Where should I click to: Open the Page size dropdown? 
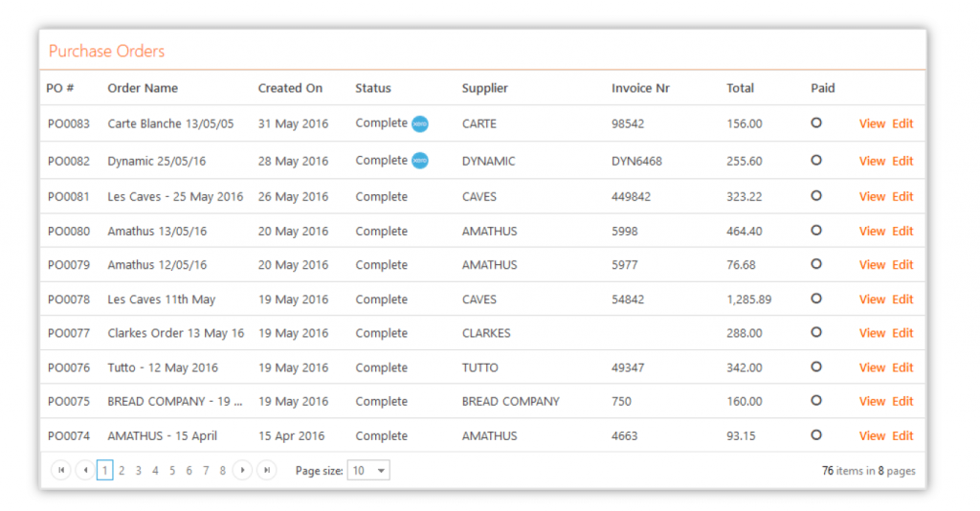pyautogui.click(x=368, y=471)
